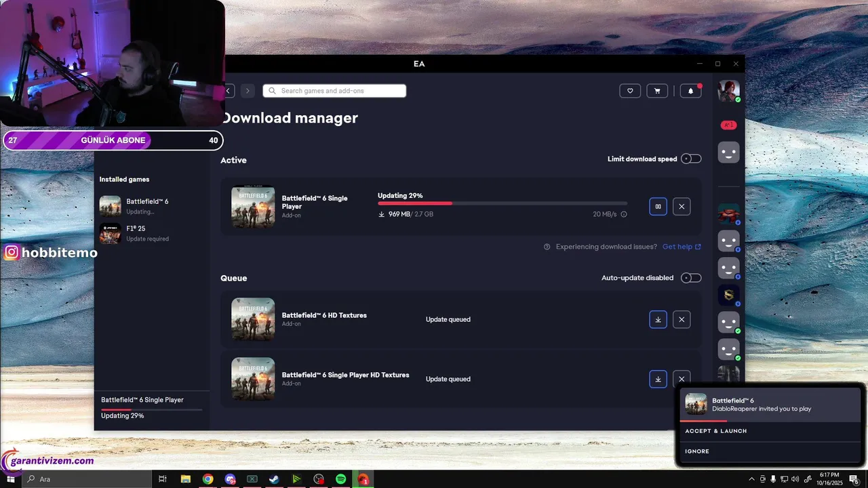Go back with the left arrow button
The height and width of the screenshot is (488, 868).
coord(229,91)
